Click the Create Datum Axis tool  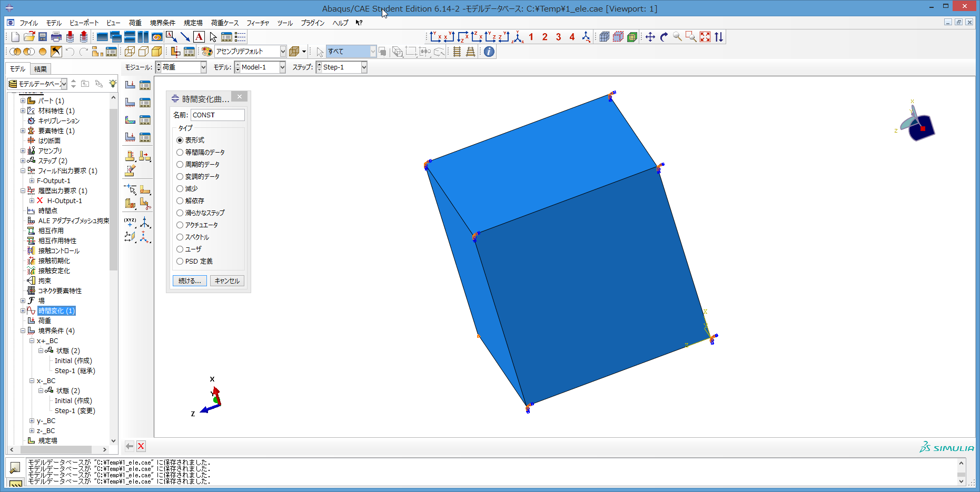click(x=145, y=222)
